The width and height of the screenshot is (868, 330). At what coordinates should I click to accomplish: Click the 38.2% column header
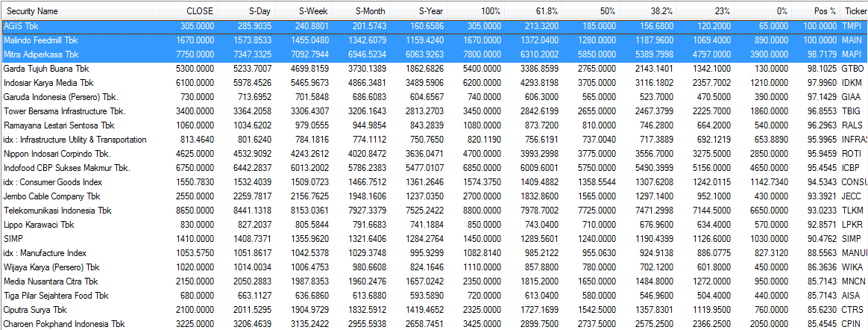click(649, 11)
